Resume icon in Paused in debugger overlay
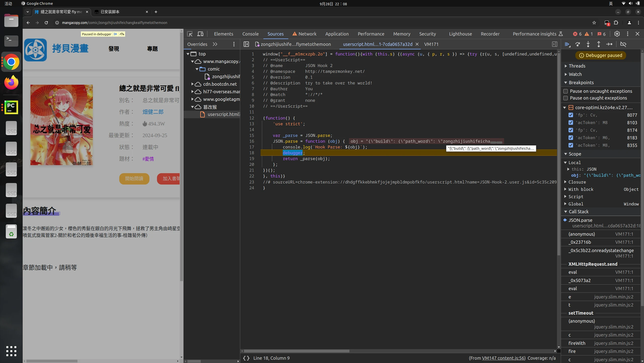Image resolution: width=644 pixels, height=363 pixels. click(x=116, y=34)
